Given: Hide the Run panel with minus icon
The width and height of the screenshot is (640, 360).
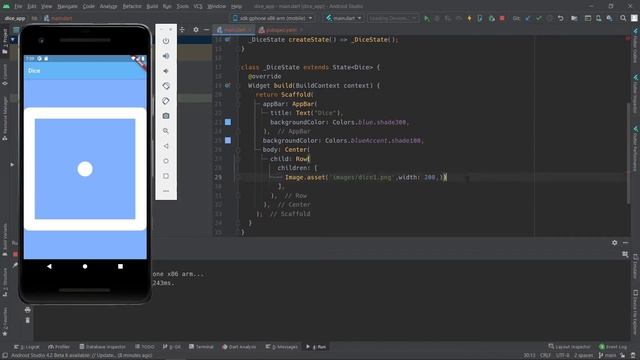Looking at the screenshot, I should pyautogui.click(x=625, y=242).
